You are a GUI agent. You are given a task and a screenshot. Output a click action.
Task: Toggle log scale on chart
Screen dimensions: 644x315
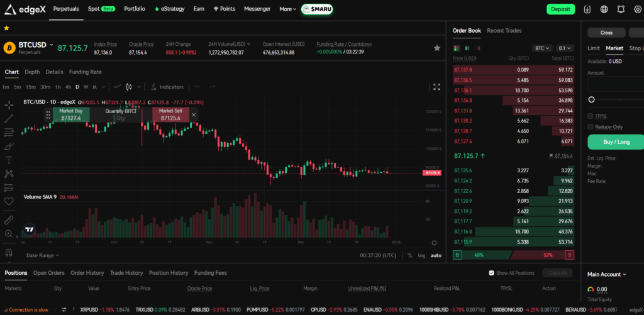(x=422, y=255)
